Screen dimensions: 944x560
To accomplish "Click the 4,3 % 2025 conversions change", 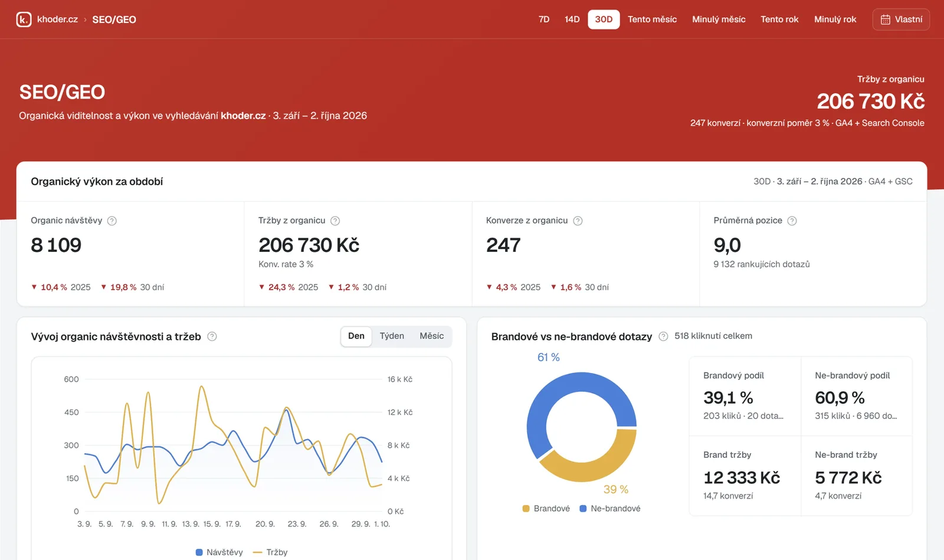I will pos(513,287).
